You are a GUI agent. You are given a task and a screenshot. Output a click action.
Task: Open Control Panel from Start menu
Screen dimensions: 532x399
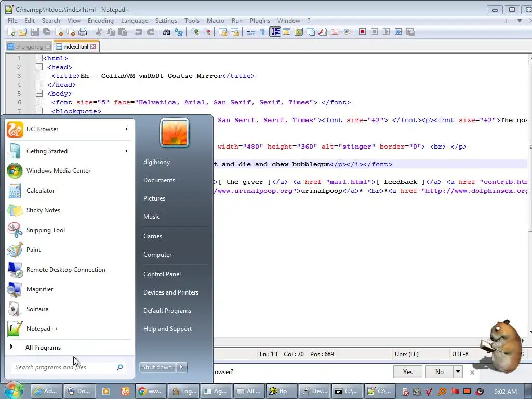point(162,274)
